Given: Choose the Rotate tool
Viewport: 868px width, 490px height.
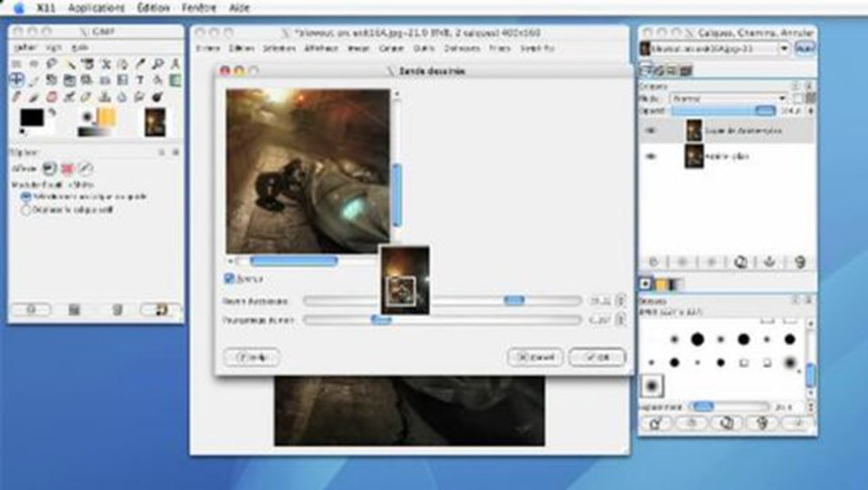Looking at the screenshot, I should pyautogui.click(x=52, y=80).
